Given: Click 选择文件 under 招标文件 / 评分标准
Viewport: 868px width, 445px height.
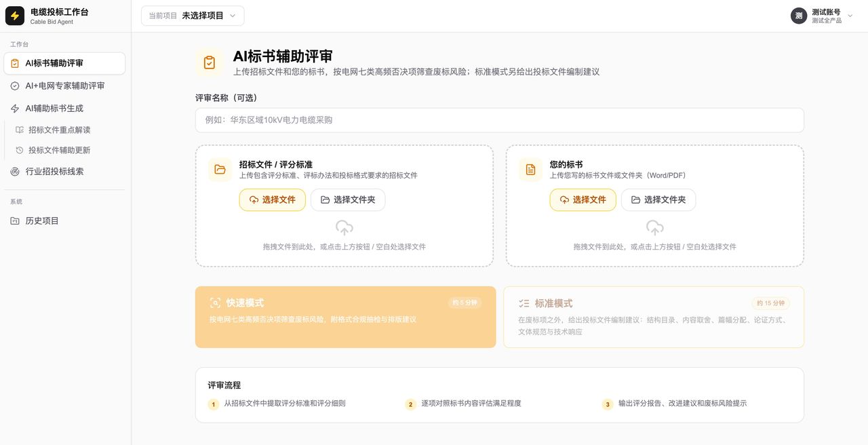Looking at the screenshot, I should (273, 199).
